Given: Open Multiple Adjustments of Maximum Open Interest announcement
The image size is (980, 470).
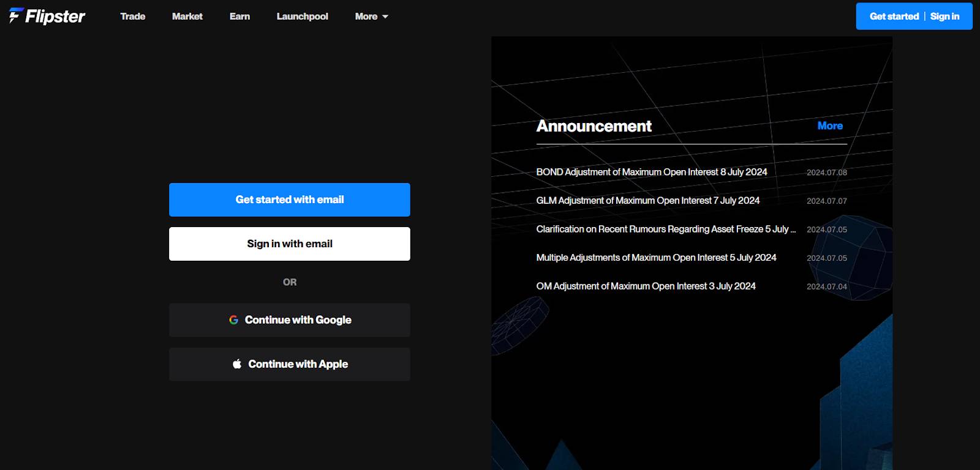Looking at the screenshot, I should pos(656,258).
